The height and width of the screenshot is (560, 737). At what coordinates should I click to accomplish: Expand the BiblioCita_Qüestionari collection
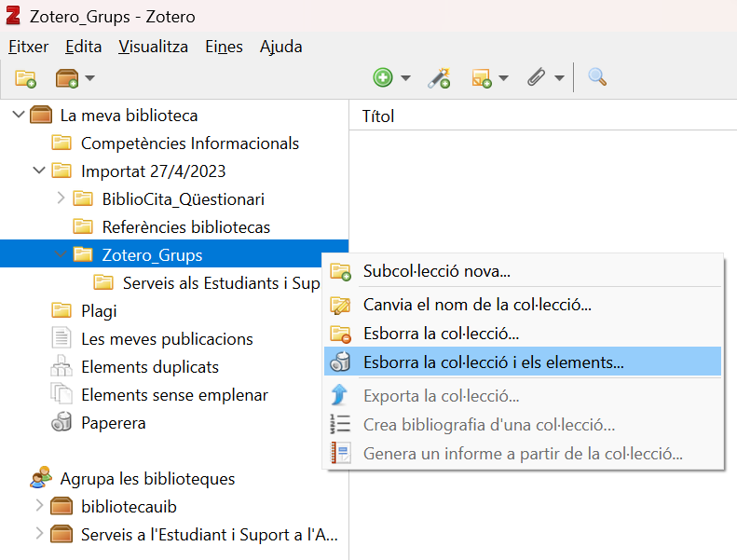click(61, 198)
